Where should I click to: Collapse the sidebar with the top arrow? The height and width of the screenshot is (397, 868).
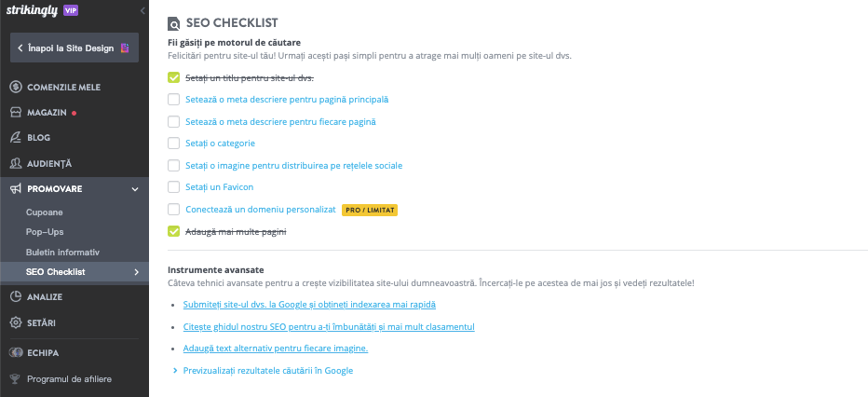tap(142, 10)
